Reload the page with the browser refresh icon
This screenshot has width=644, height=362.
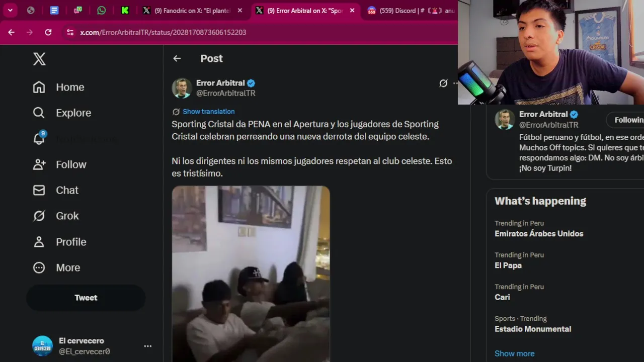48,32
